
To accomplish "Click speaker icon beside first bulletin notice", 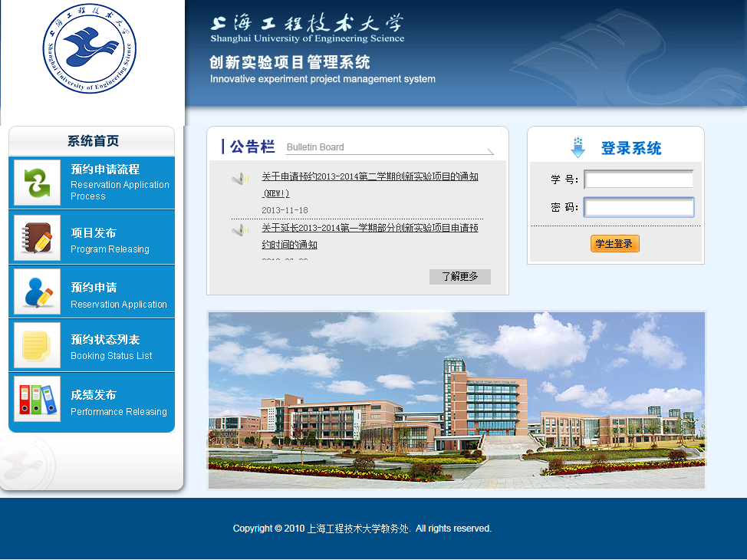I will [x=241, y=179].
